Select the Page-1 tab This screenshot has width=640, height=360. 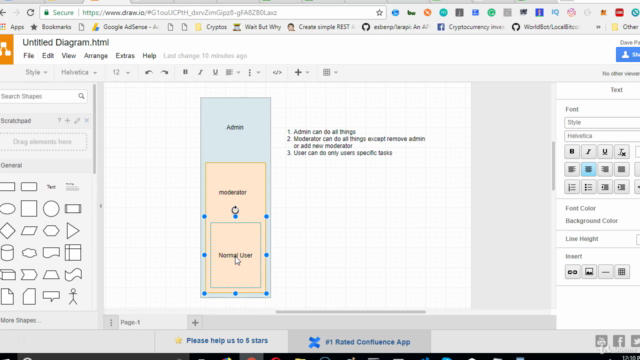click(130, 322)
